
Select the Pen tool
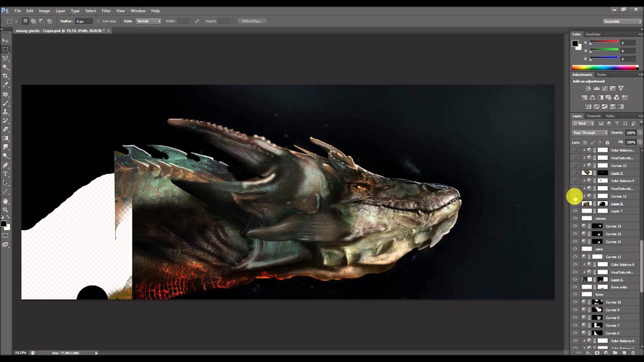tap(6, 165)
